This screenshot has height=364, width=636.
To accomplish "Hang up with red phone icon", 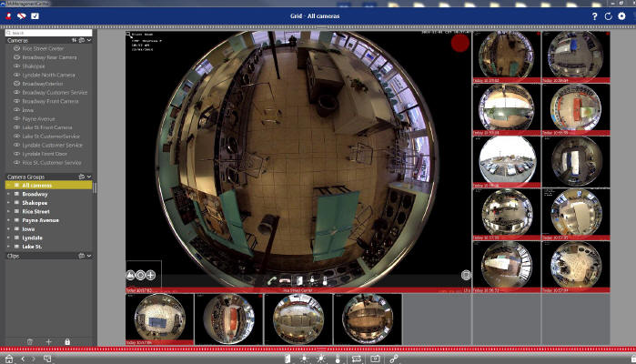I will (x=285, y=281).
